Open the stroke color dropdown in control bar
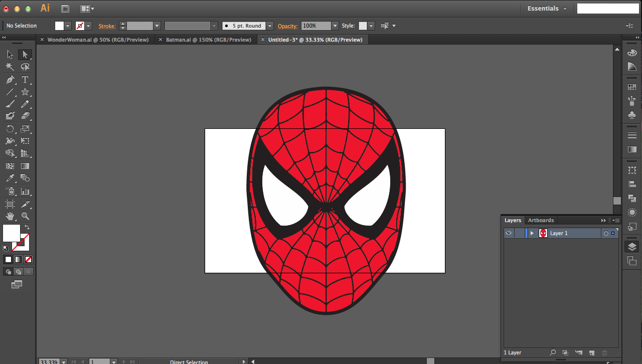Viewport: 642px width, 364px height. tap(89, 26)
